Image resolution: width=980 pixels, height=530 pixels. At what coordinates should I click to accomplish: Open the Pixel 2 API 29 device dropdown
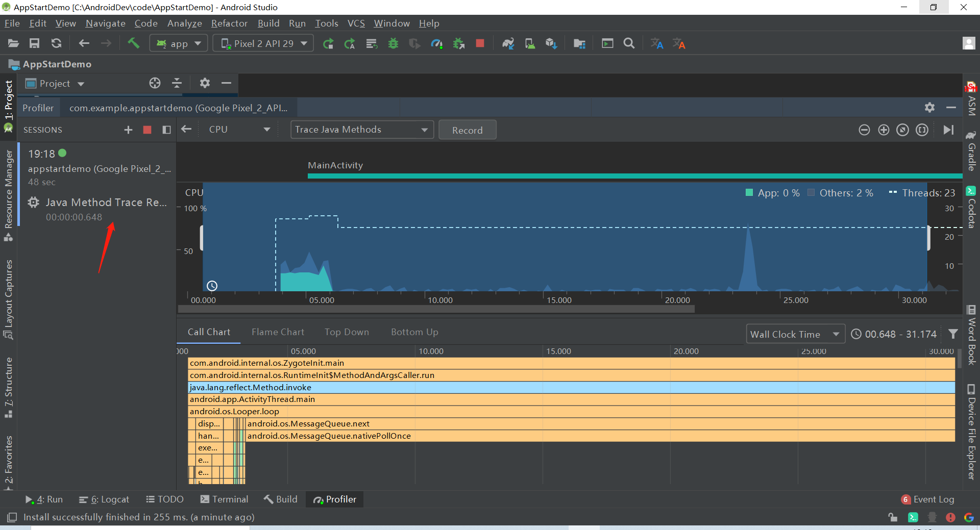tap(263, 43)
